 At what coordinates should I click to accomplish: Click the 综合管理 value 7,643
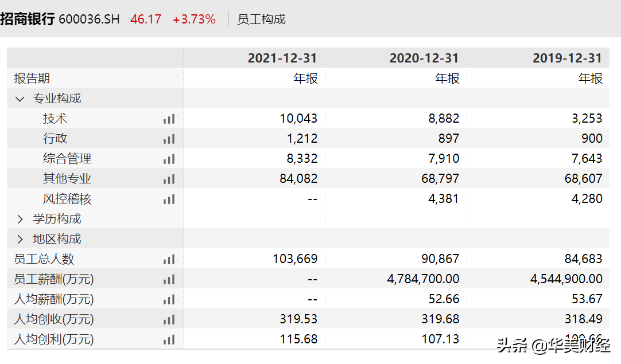(x=587, y=159)
